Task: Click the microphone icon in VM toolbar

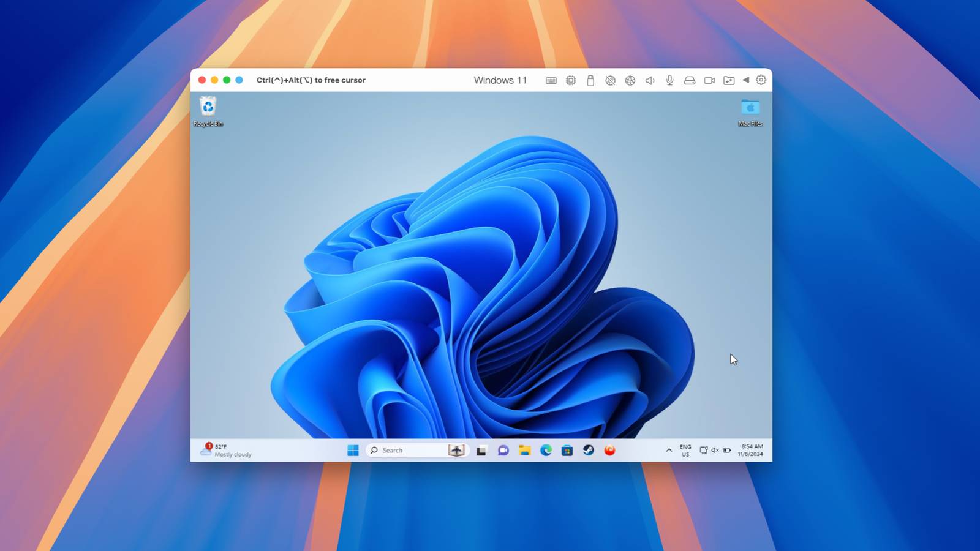Action: pyautogui.click(x=670, y=80)
